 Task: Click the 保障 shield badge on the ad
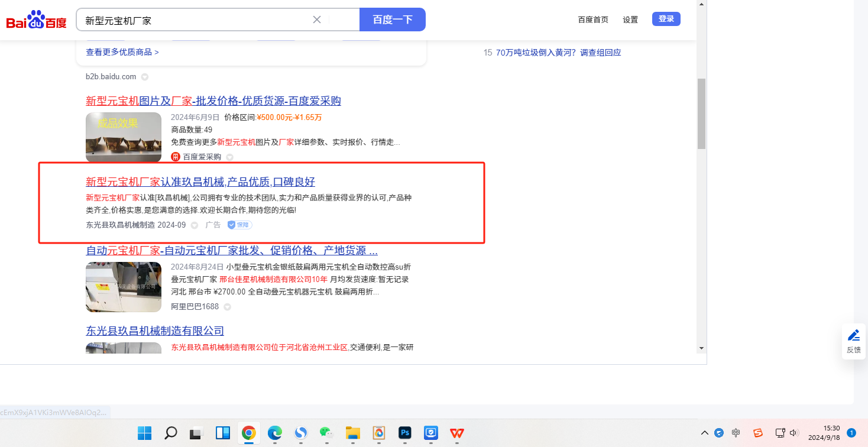point(240,225)
